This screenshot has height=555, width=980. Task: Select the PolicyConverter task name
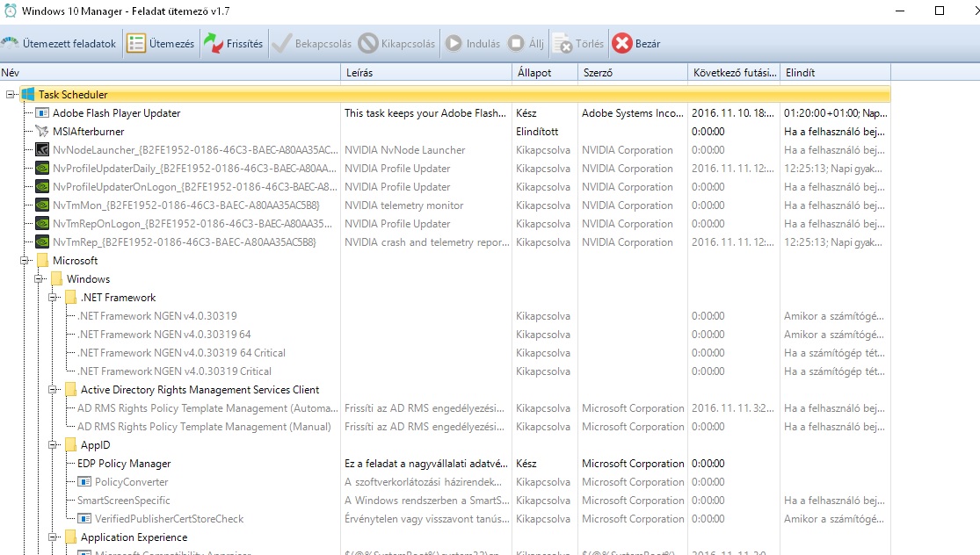pyautogui.click(x=131, y=482)
